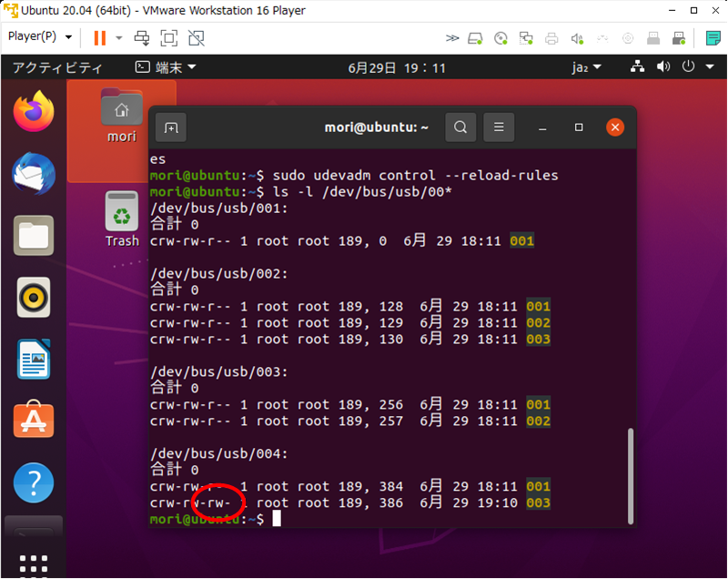Click the Ubuntu top bar power icon
Image resolution: width=728 pixels, height=579 pixels.
[x=688, y=66]
